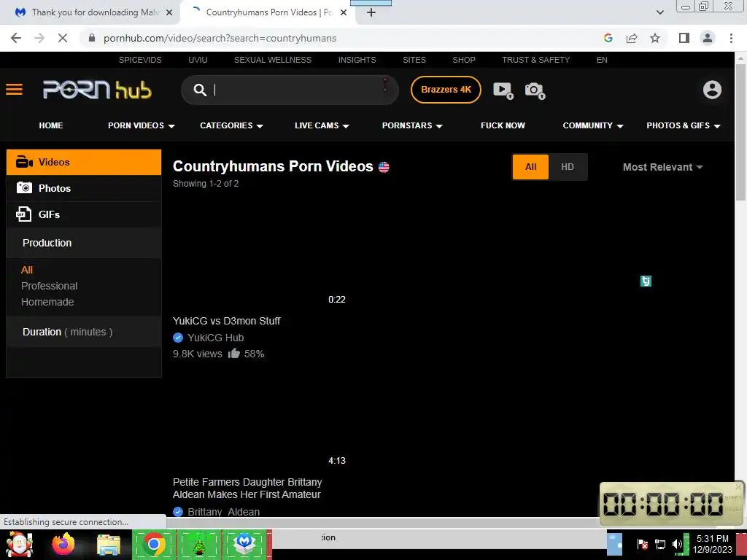Image resolution: width=747 pixels, height=560 pixels.
Task: Expand the Categories navigation dropdown
Action: point(231,125)
